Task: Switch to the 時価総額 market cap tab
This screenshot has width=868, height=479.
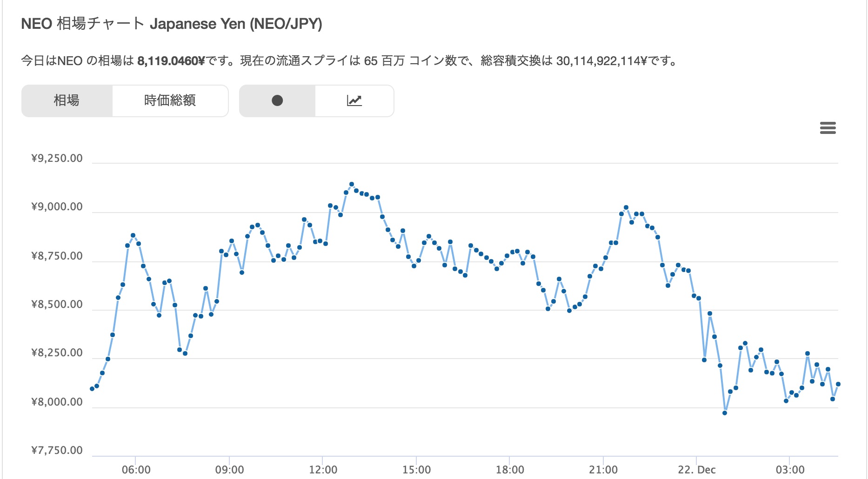Action: point(170,100)
